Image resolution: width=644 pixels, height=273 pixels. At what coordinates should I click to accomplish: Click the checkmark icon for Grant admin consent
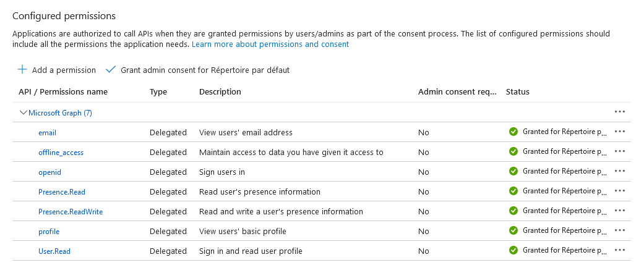111,70
